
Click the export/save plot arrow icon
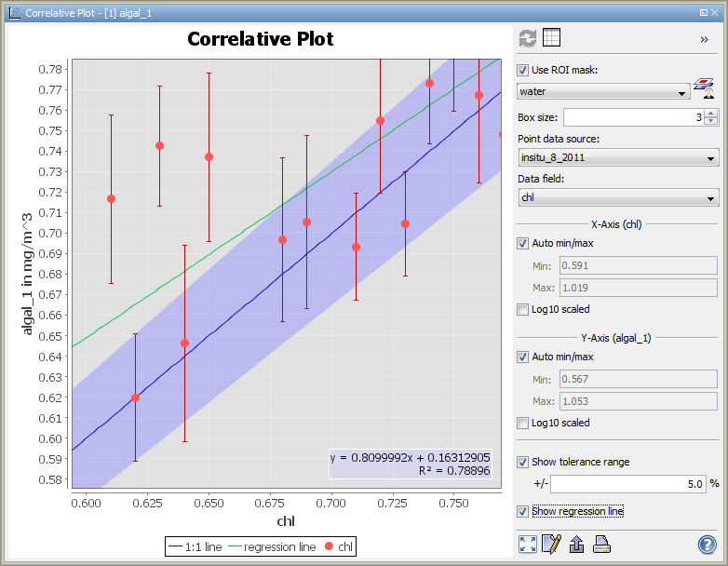pyautogui.click(x=576, y=545)
